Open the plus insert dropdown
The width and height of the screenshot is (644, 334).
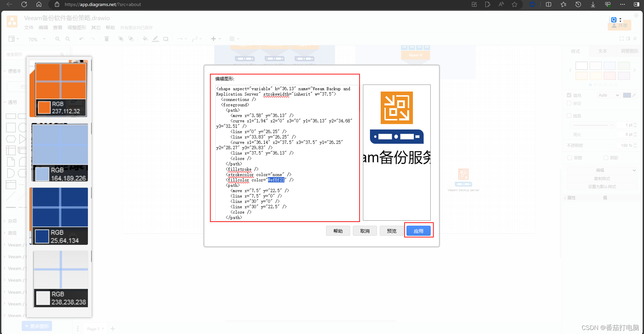(216, 39)
